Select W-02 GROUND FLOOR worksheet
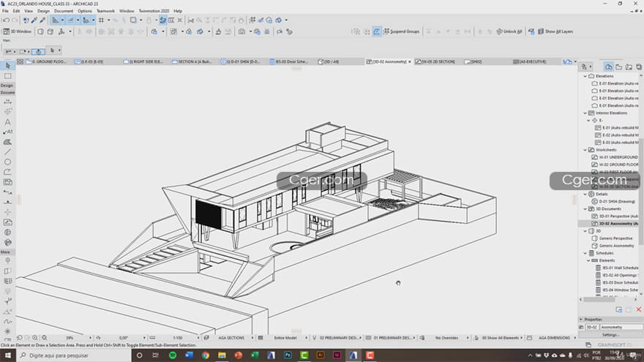Image resolution: width=644 pixels, height=362 pixels. [615, 165]
